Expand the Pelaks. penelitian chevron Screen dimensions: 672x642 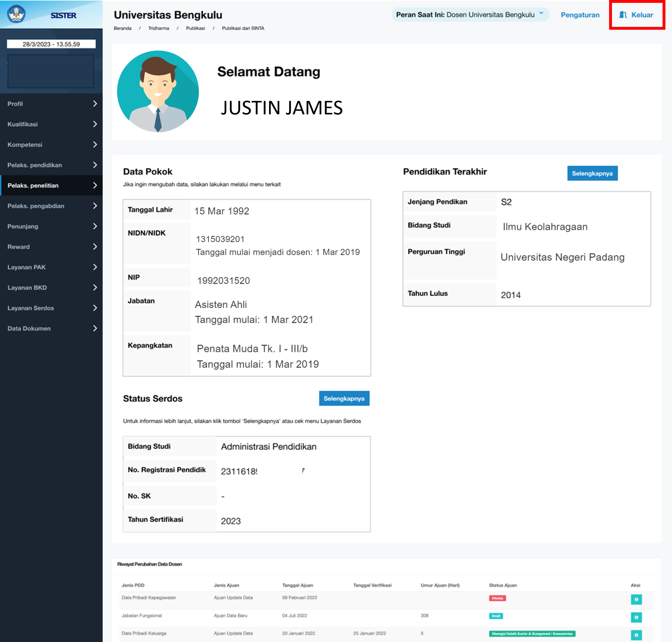coord(95,185)
